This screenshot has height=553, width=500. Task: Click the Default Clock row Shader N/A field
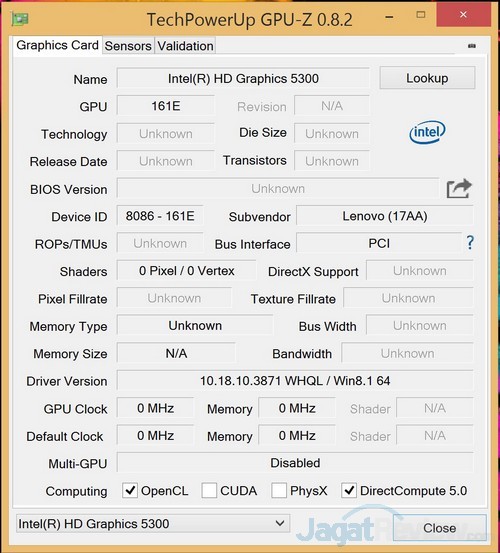tap(435, 436)
